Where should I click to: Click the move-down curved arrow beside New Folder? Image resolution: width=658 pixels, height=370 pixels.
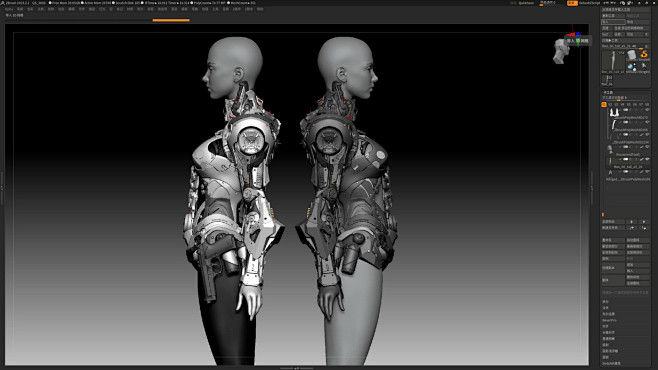(x=644, y=228)
